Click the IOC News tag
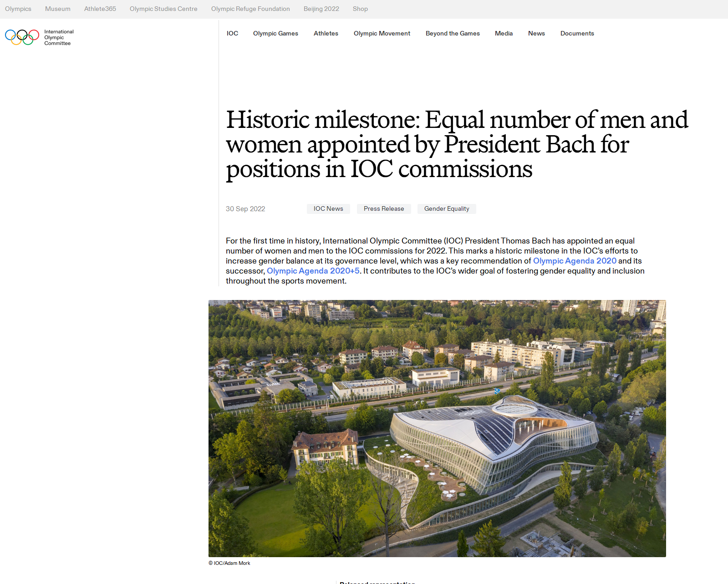 tap(328, 208)
